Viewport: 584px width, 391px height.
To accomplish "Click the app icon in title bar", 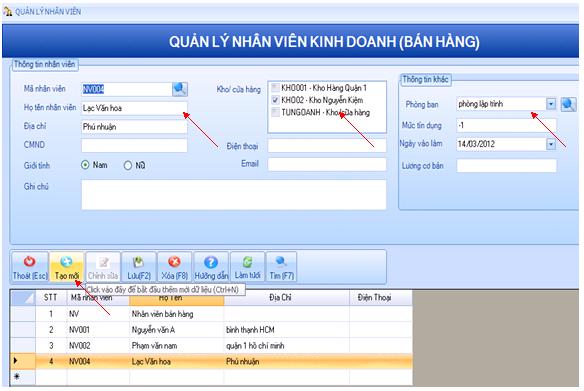I will 8,12.
